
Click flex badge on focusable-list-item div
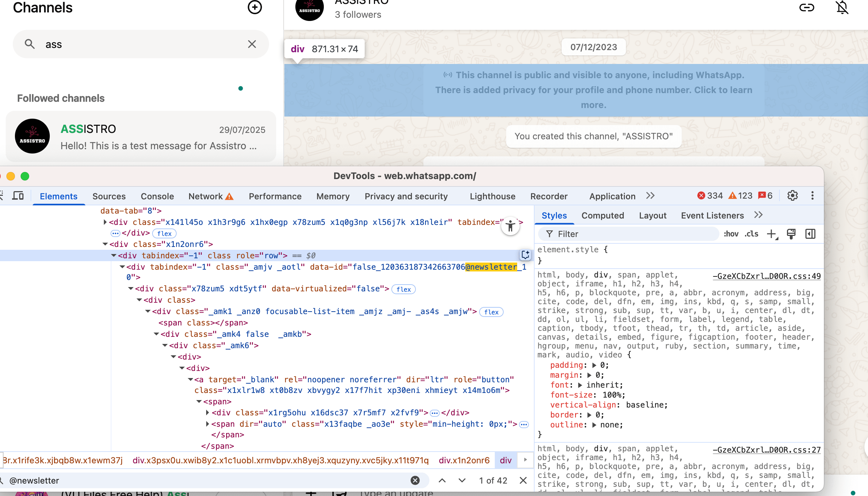(491, 312)
